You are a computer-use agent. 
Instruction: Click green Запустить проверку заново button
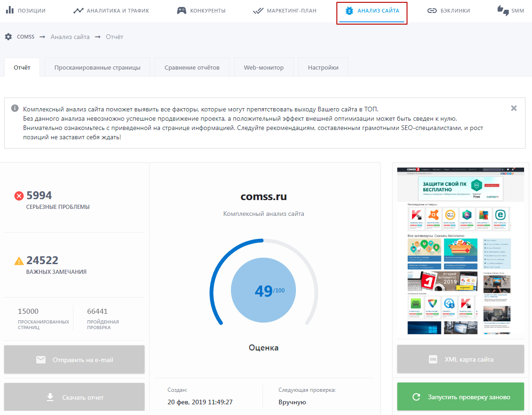460,397
